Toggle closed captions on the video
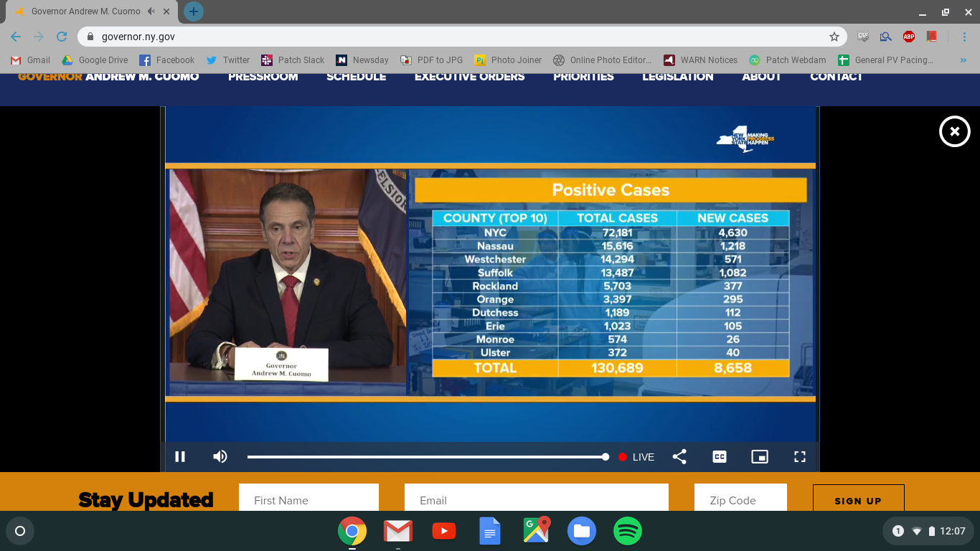Viewport: 980px width, 551px height. pyautogui.click(x=720, y=457)
